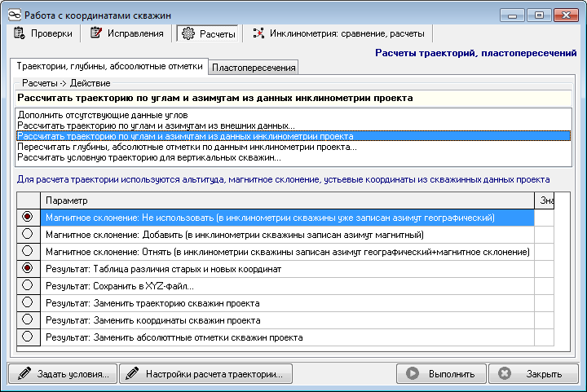This screenshot has width=587, height=392.
Task: Click text Результат: Таблица различия старых и новых координат
Action: click(163, 269)
